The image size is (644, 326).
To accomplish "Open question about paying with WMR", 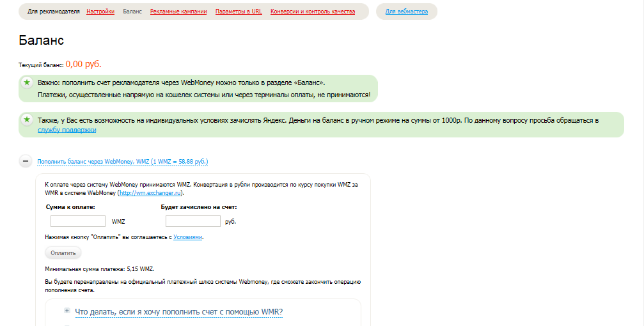I will click(178, 312).
